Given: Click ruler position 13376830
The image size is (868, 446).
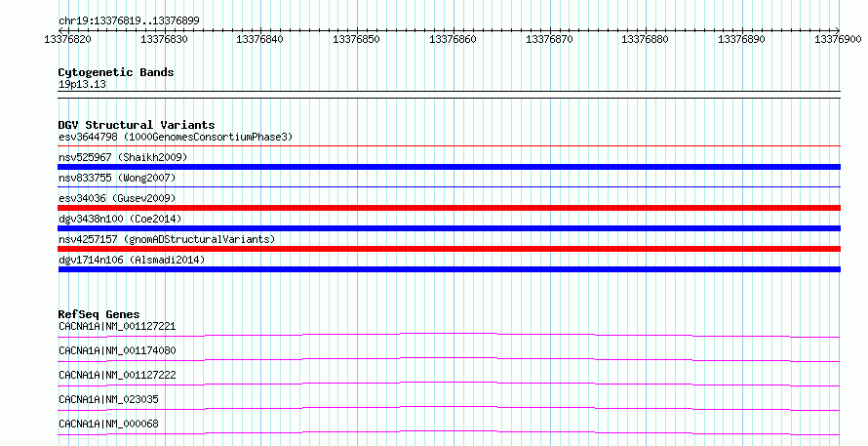Looking at the screenshot, I should tap(164, 39).
